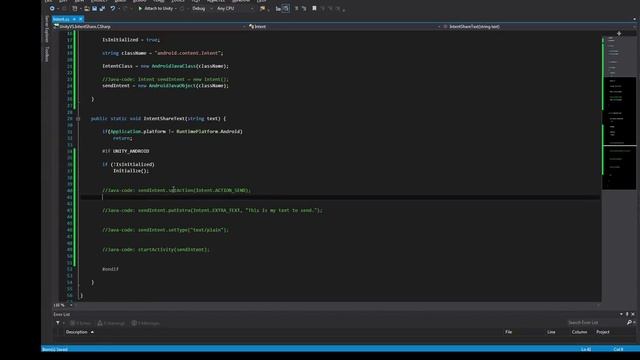The height and width of the screenshot is (360, 640).
Task: Sort the Error List by File column
Action: tap(508, 332)
